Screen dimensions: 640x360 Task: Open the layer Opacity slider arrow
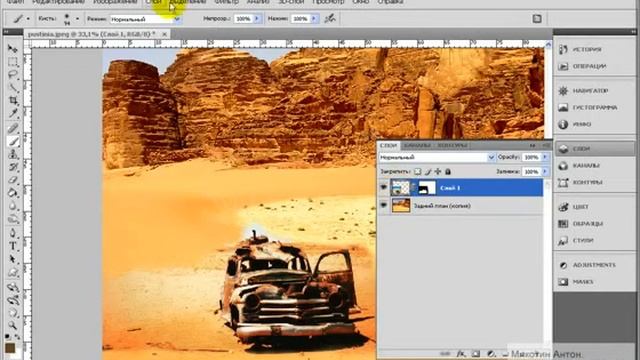click(x=545, y=157)
